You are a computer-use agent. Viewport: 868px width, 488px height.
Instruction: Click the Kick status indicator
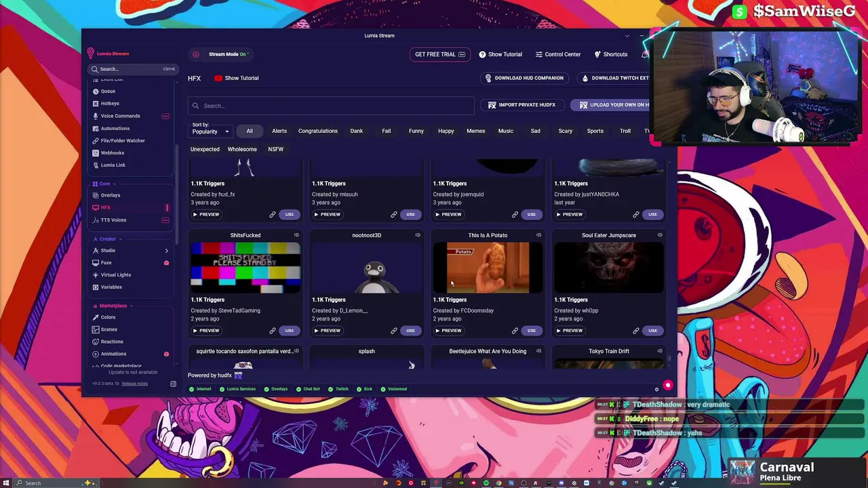click(x=364, y=389)
